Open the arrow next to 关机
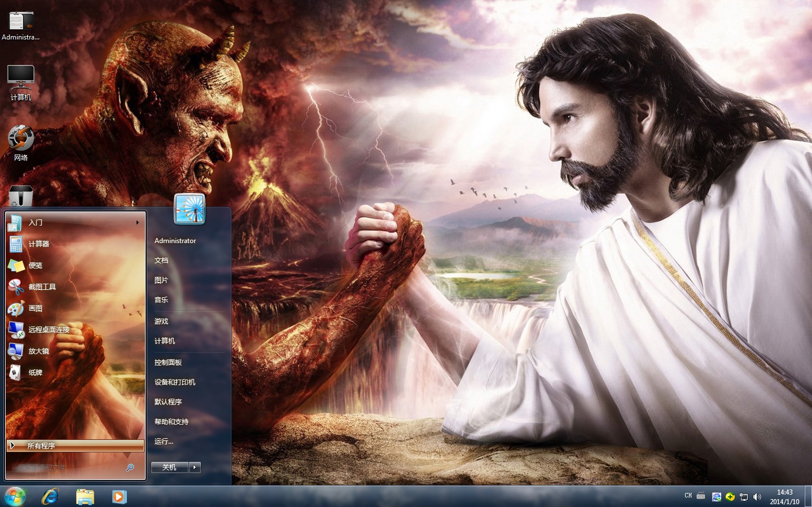812x507 pixels. [x=195, y=467]
